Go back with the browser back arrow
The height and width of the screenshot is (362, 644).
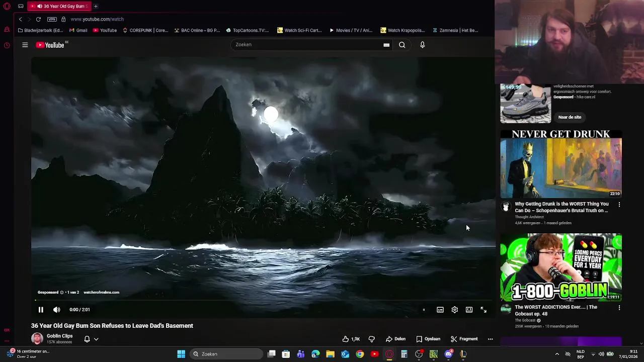click(20, 19)
